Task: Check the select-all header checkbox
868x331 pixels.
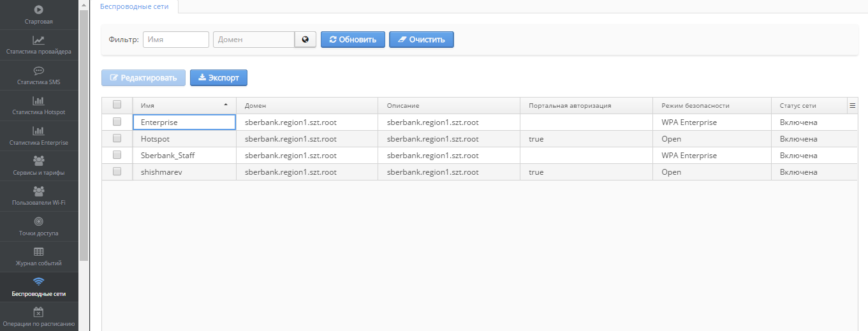Action: [x=117, y=105]
